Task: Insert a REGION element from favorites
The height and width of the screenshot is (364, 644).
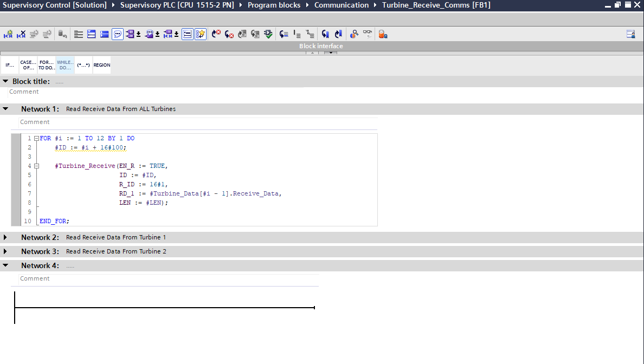Action: (101, 65)
